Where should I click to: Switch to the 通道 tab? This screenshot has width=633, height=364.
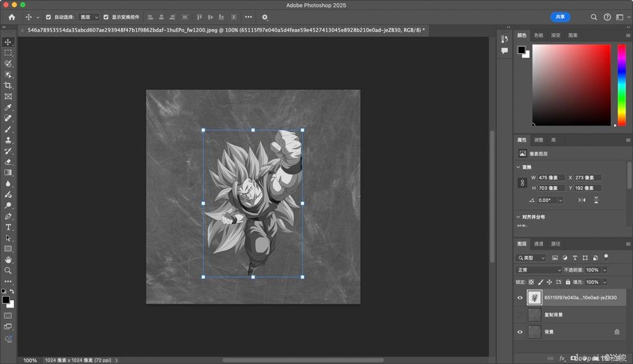click(x=539, y=244)
